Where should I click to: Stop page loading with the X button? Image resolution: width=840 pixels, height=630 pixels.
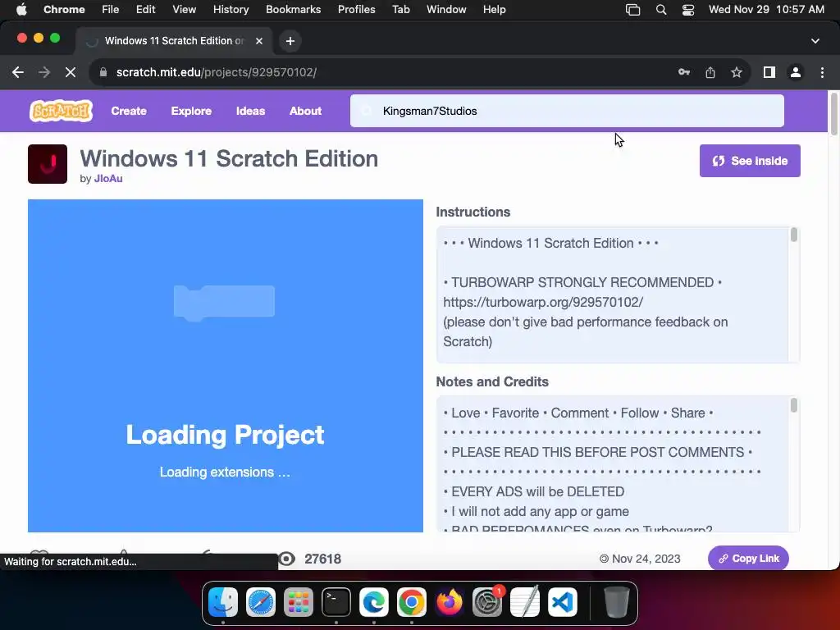tap(71, 72)
